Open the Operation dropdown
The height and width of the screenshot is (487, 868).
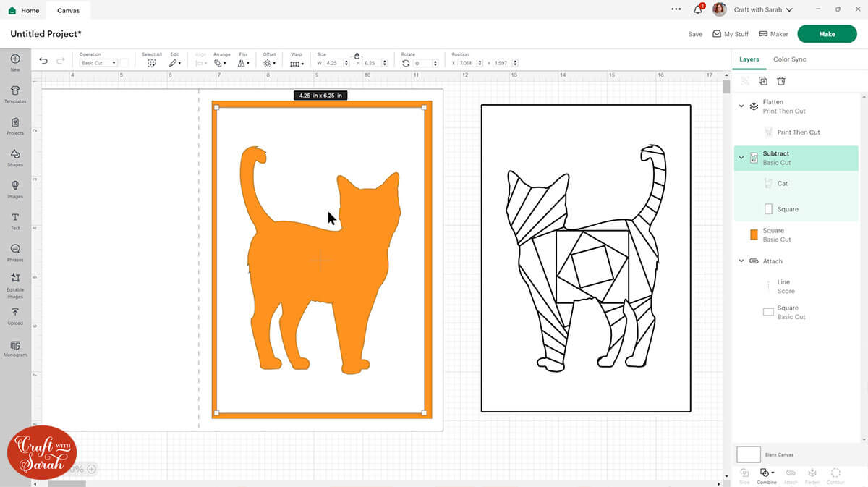[x=98, y=63]
